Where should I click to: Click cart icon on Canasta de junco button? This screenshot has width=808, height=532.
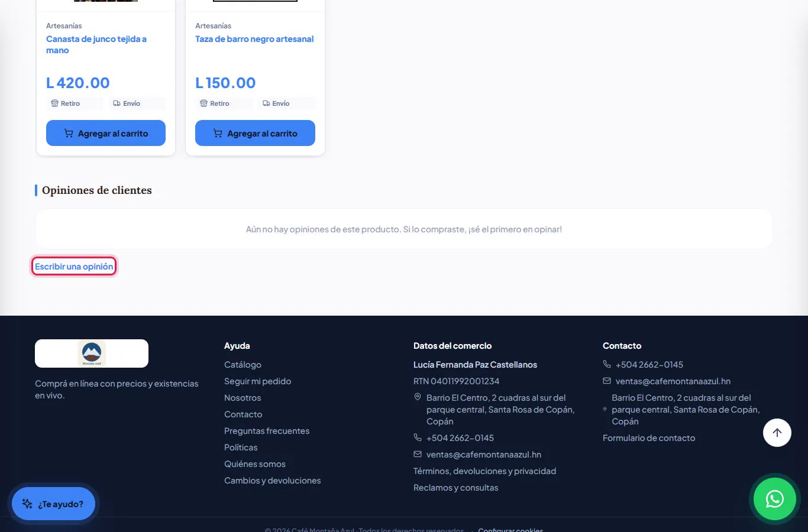[69, 134]
